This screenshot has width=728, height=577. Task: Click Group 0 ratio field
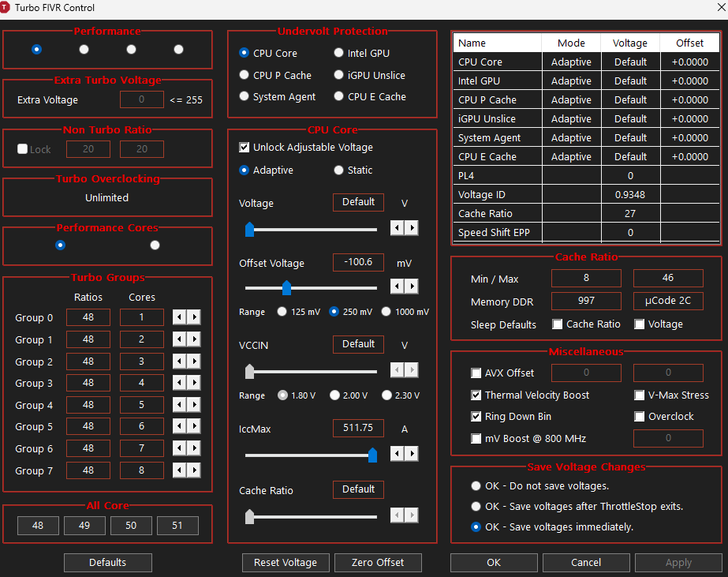(88, 317)
